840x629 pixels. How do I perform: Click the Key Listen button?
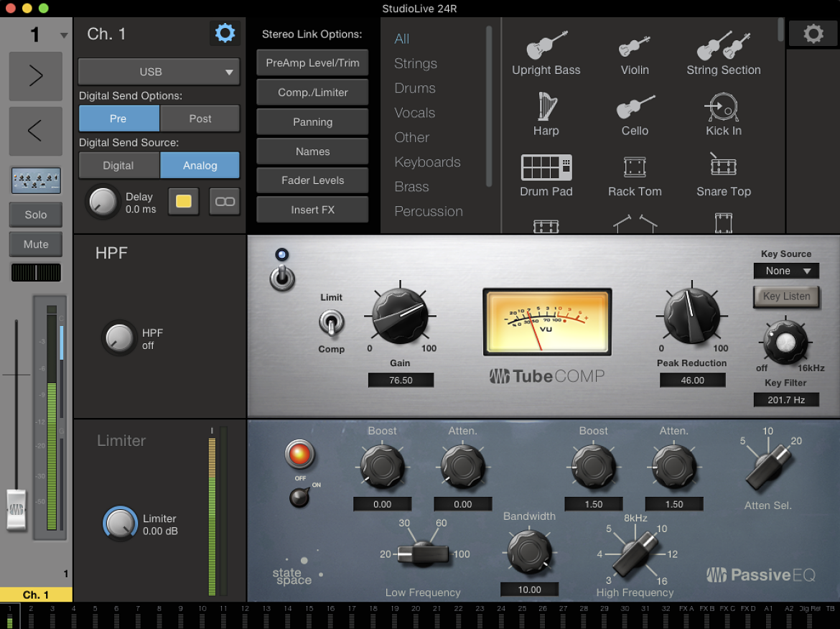click(786, 297)
